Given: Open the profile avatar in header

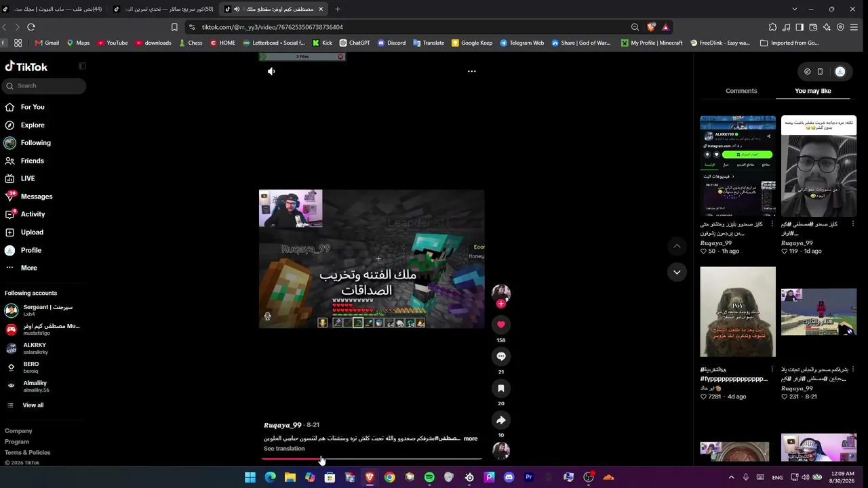Looking at the screenshot, I should pos(840,71).
